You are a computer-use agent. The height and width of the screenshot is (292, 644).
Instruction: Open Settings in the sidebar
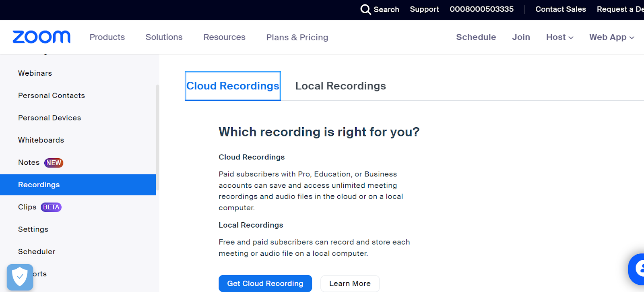click(33, 229)
